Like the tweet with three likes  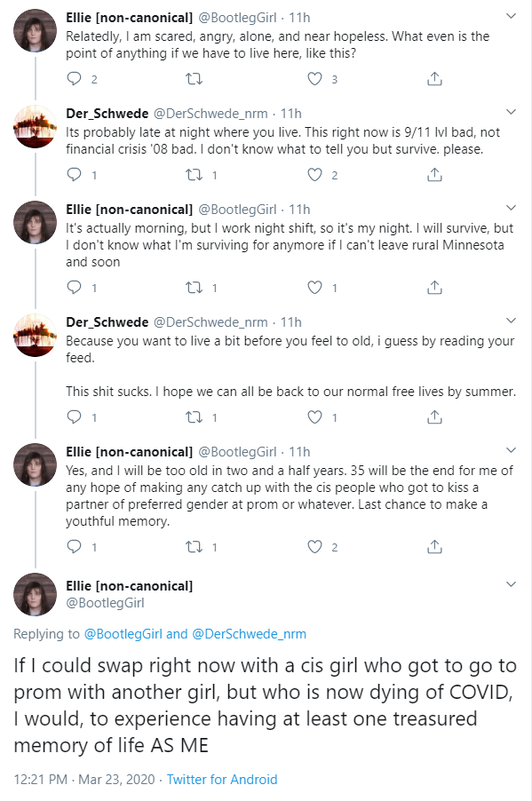click(x=314, y=79)
